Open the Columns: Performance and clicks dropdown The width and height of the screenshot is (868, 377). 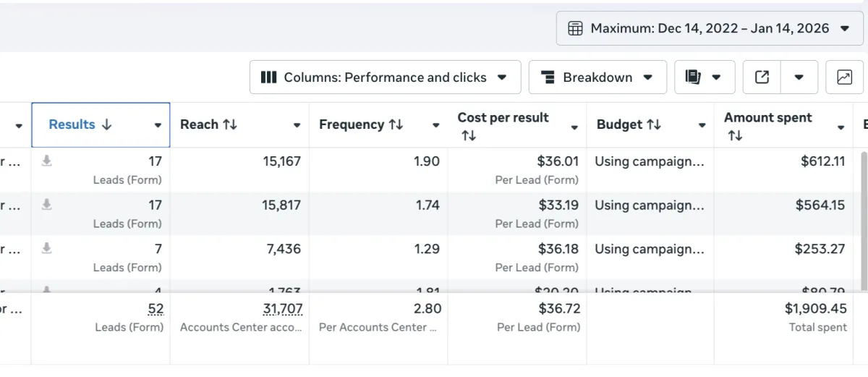tap(385, 77)
